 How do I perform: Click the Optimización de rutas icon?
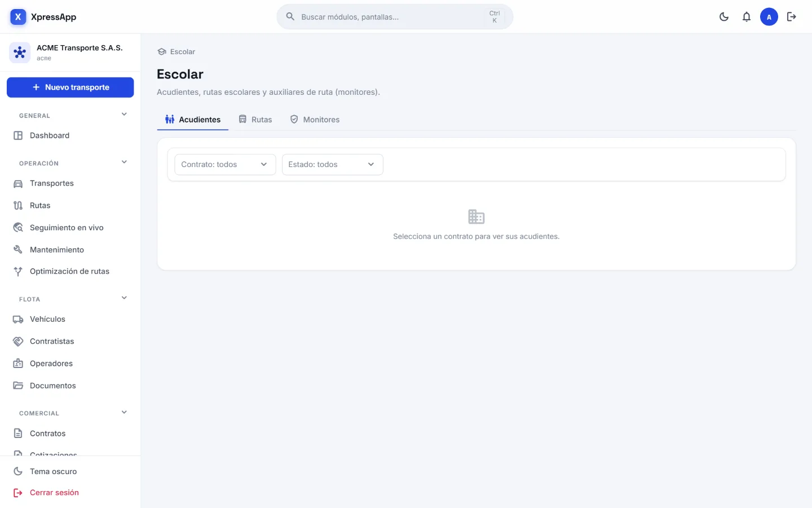18,271
